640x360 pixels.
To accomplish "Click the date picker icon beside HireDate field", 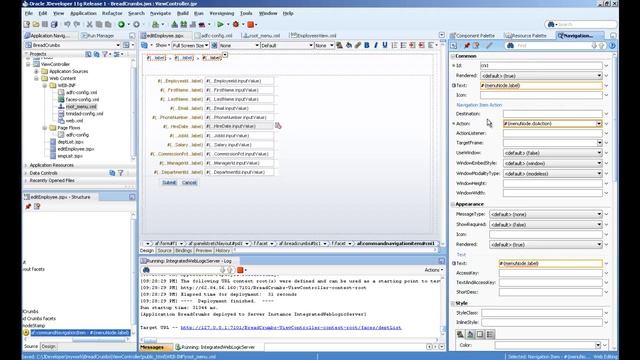I will pos(278,126).
